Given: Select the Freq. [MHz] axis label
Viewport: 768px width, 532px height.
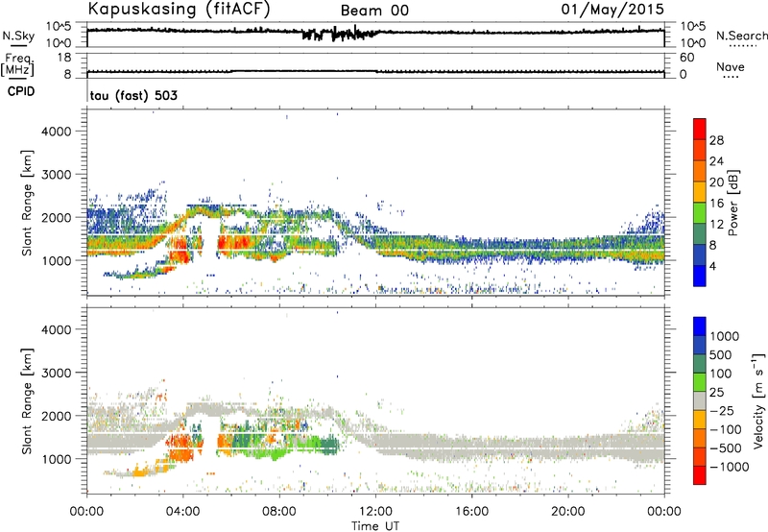Looking at the screenshot, I should coord(17,65).
